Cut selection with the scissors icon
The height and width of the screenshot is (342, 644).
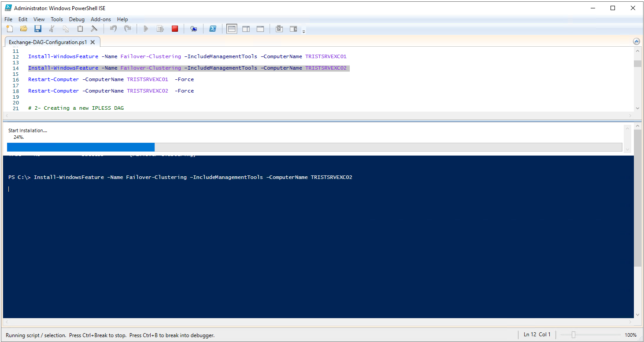click(52, 29)
